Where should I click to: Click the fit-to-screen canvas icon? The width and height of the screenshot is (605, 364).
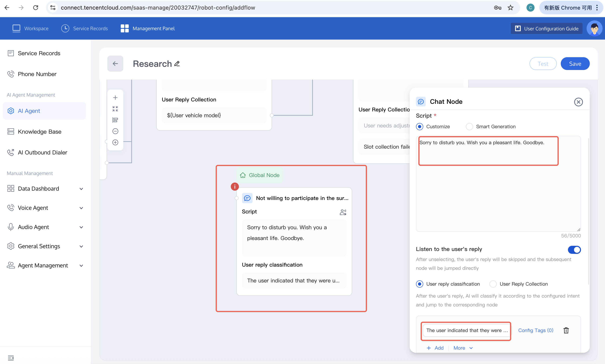tap(115, 109)
